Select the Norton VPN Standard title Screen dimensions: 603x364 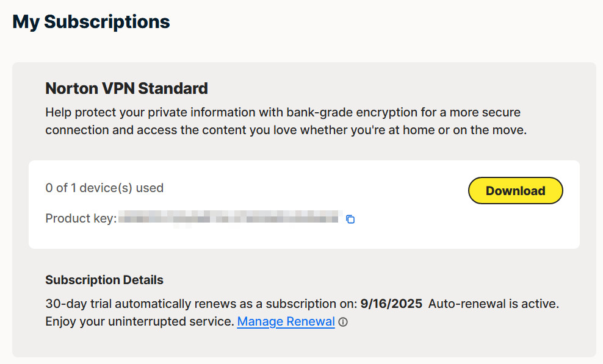[x=126, y=88]
